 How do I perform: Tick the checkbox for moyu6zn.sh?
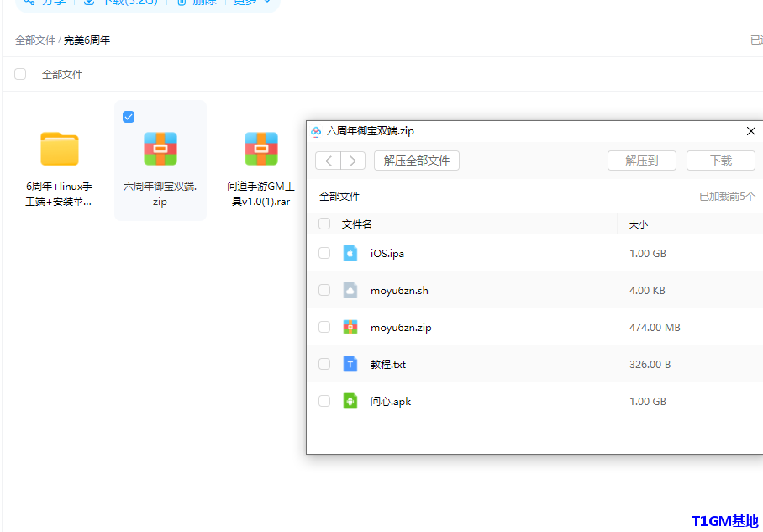tap(324, 290)
